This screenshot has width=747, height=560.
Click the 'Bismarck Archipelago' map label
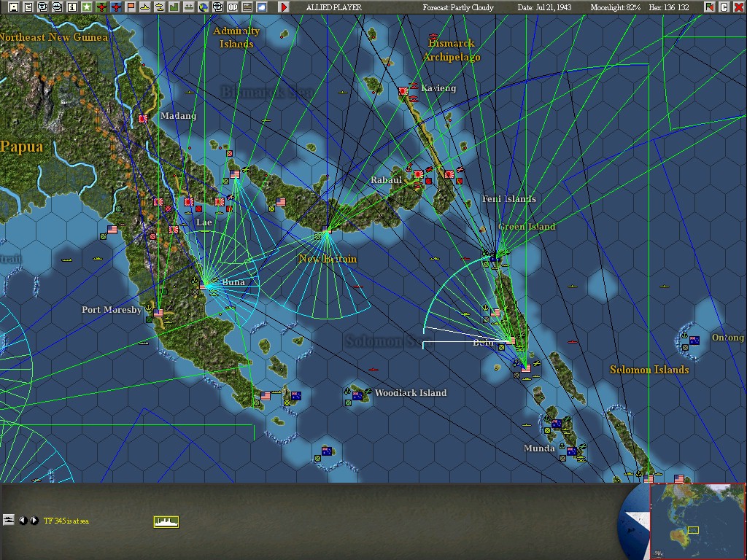pos(451,50)
